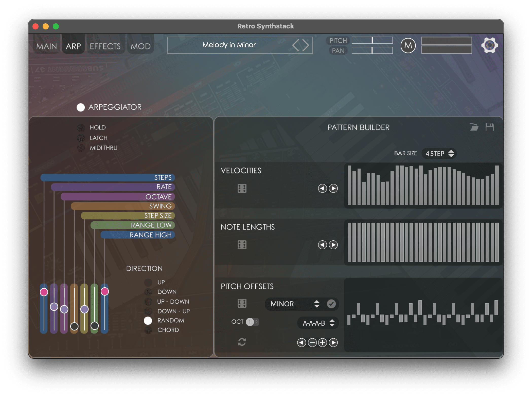Image resolution: width=532 pixels, height=396 pixels.
Task: Select the Chord direction radio button
Action: tap(148, 330)
